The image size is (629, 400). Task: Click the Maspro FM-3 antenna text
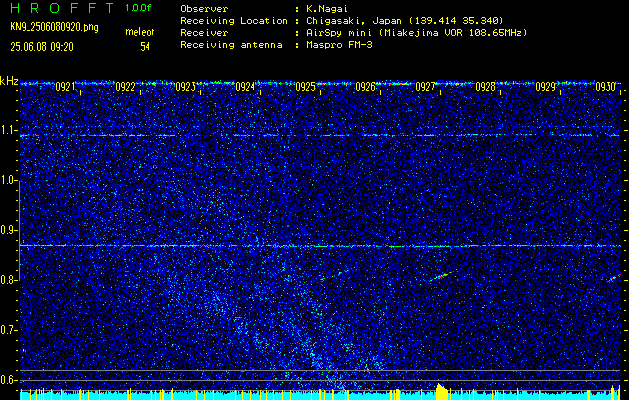pyautogui.click(x=338, y=45)
